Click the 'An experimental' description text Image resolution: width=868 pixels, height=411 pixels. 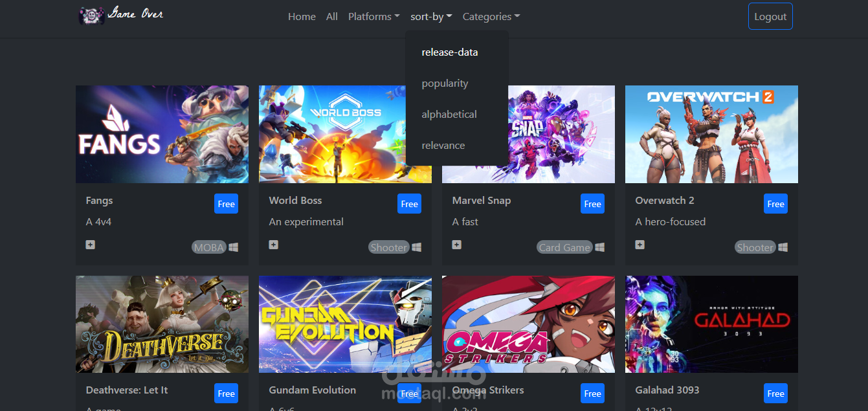coord(306,222)
